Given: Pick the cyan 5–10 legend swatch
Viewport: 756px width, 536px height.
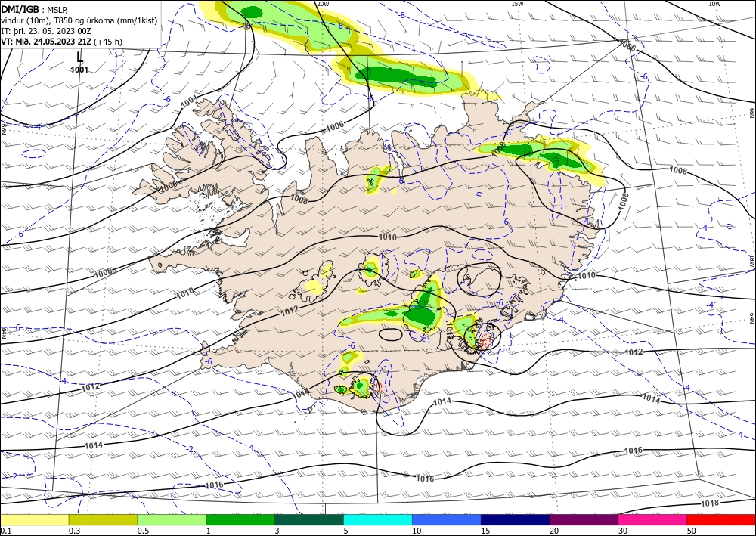Looking at the screenshot, I should point(378,519).
